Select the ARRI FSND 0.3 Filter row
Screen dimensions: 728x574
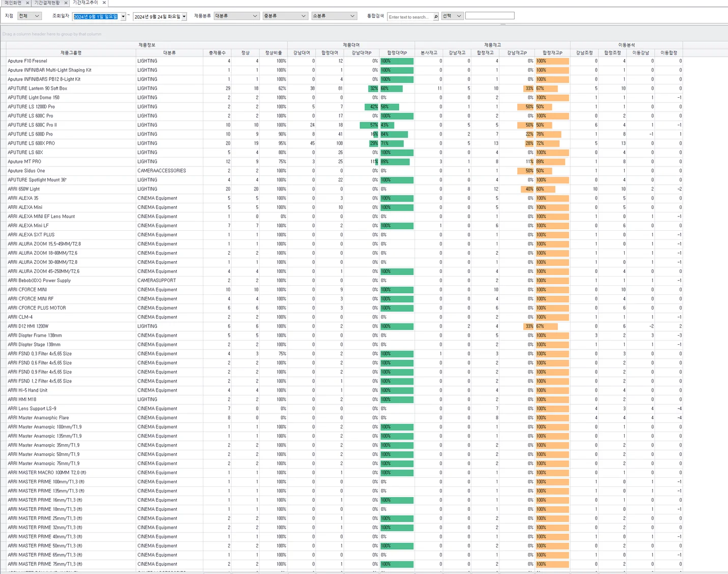[40, 354]
